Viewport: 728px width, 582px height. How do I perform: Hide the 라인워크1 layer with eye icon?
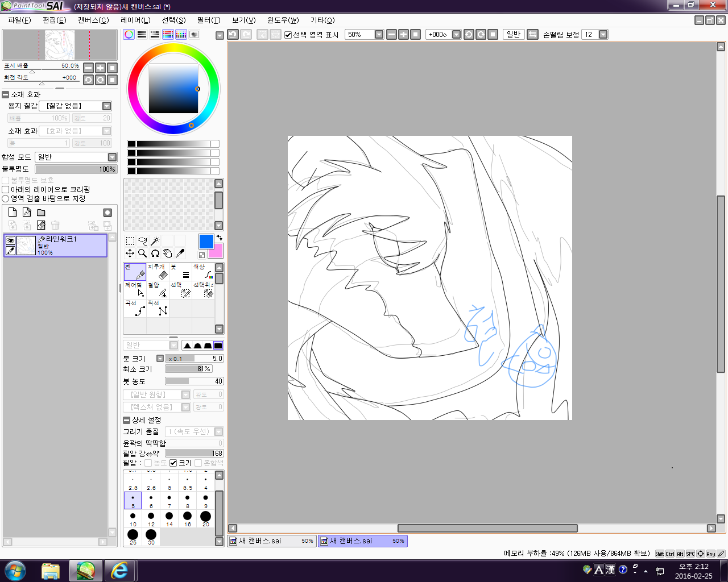point(10,240)
